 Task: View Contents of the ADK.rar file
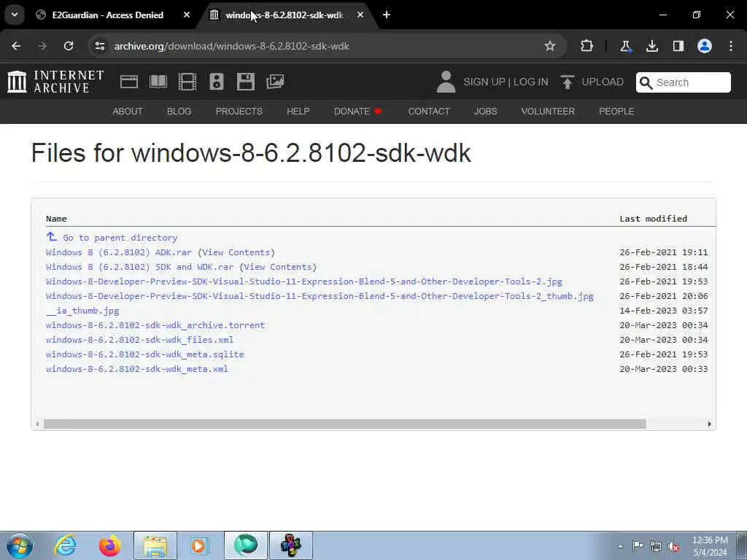[x=236, y=252]
